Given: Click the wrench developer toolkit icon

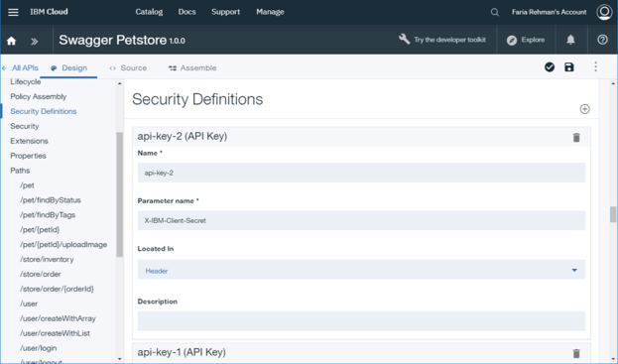Looking at the screenshot, I should click(404, 39).
